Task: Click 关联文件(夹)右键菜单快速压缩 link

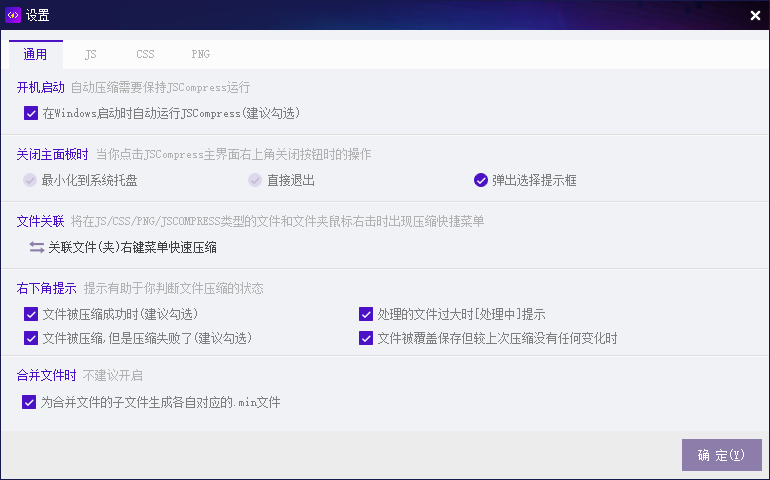Action: click(132, 247)
